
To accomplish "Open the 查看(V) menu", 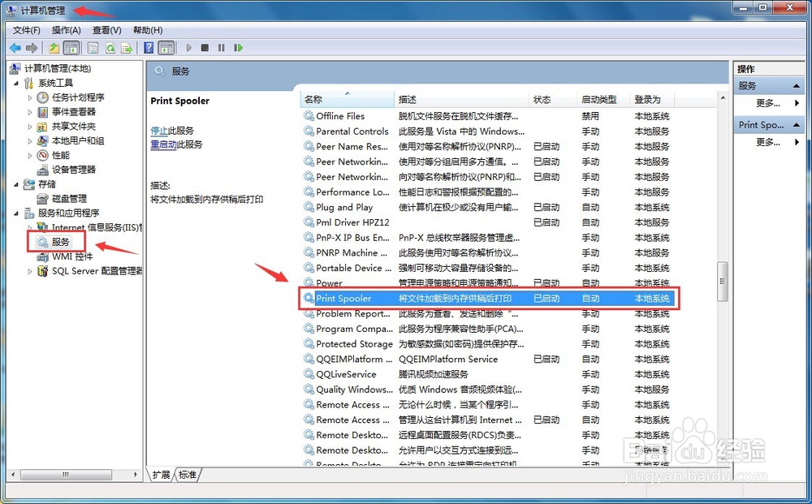I will [106, 31].
